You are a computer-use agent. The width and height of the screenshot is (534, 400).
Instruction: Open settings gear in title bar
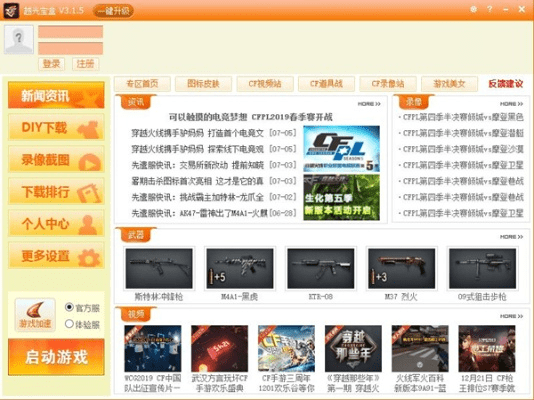[x=473, y=10]
